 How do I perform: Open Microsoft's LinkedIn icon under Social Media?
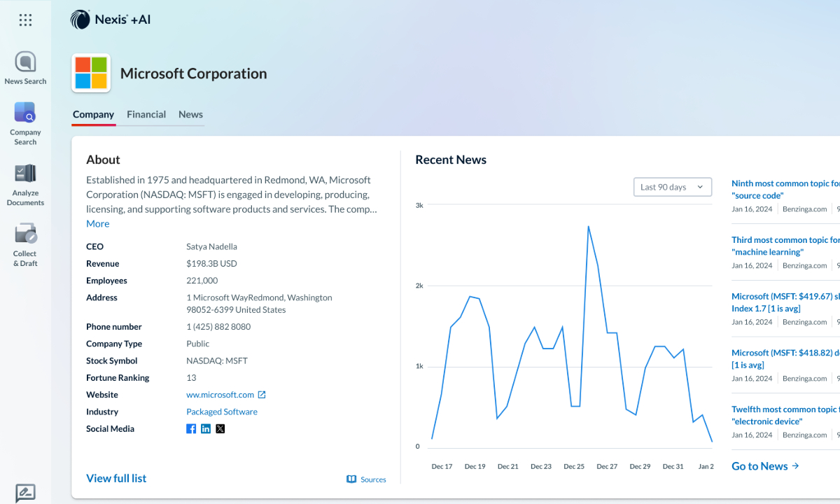pyautogui.click(x=206, y=428)
